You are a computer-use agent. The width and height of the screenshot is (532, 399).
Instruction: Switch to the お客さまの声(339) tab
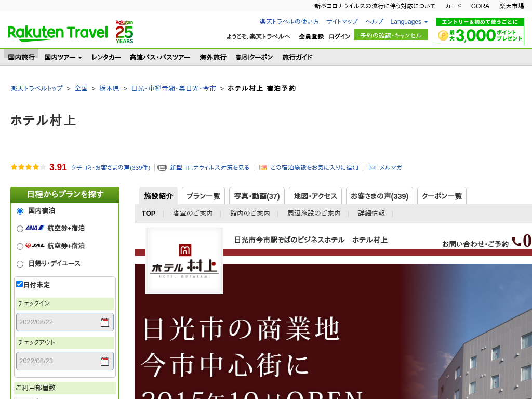click(379, 196)
